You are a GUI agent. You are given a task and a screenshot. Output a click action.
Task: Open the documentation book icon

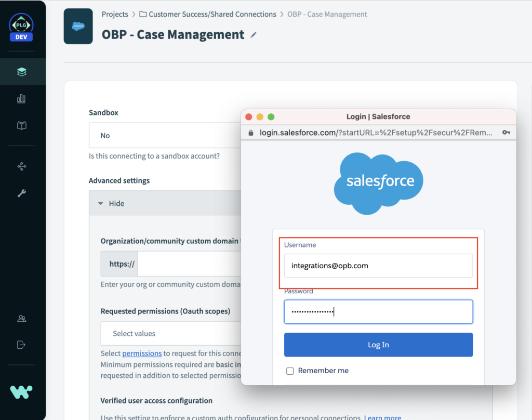(21, 126)
